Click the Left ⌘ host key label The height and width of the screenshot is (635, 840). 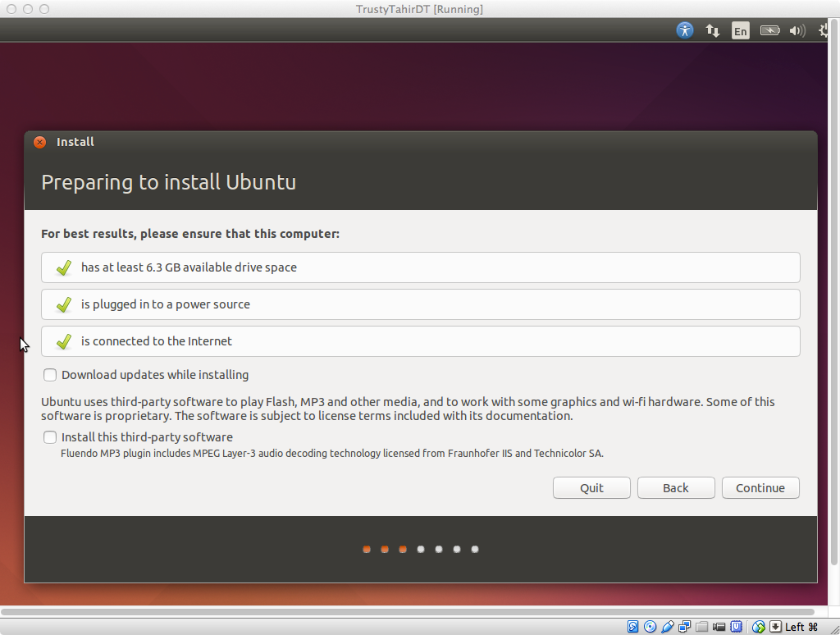(x=801, y=627)
